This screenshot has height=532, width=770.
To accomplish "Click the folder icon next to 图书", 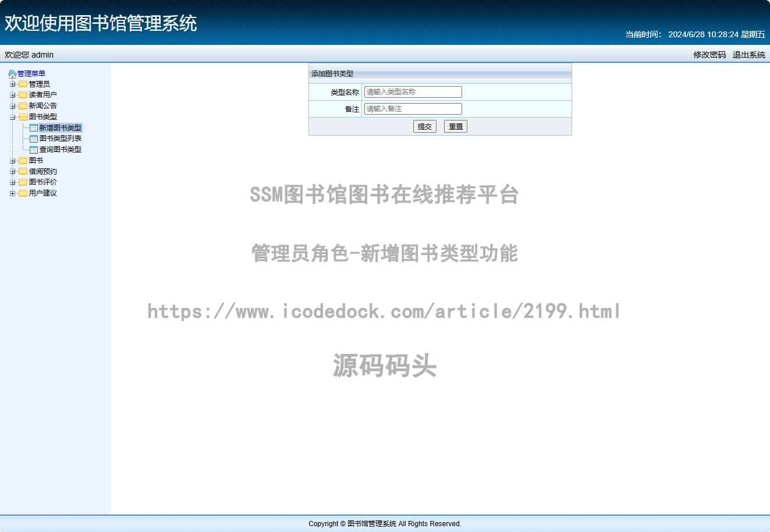I will click(23, 161).
